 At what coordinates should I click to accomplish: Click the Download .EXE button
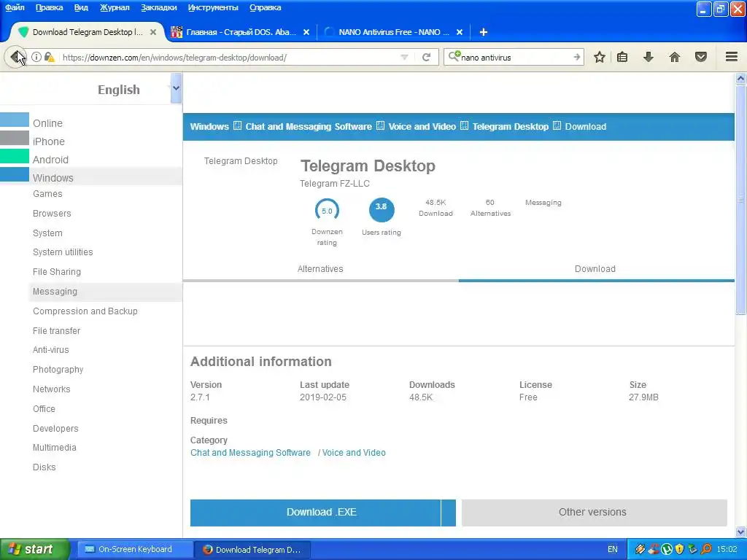click(315, 513)
